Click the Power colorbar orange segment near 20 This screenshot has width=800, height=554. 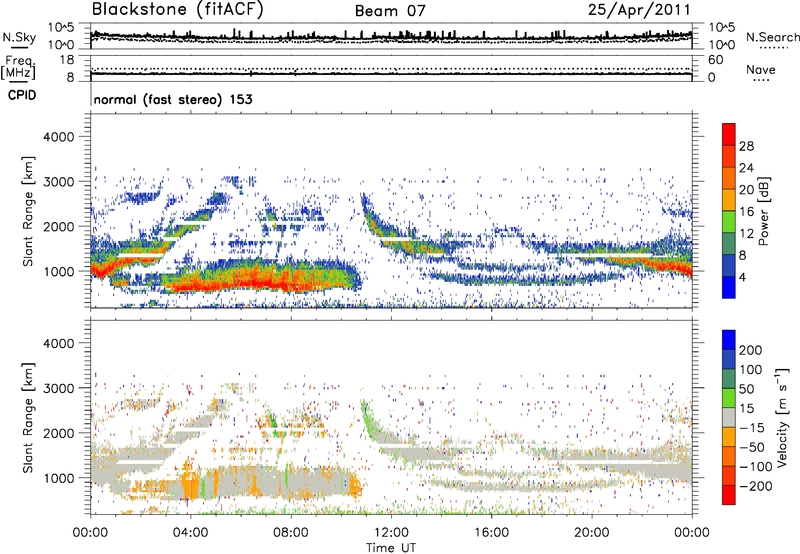coord(729,179)
